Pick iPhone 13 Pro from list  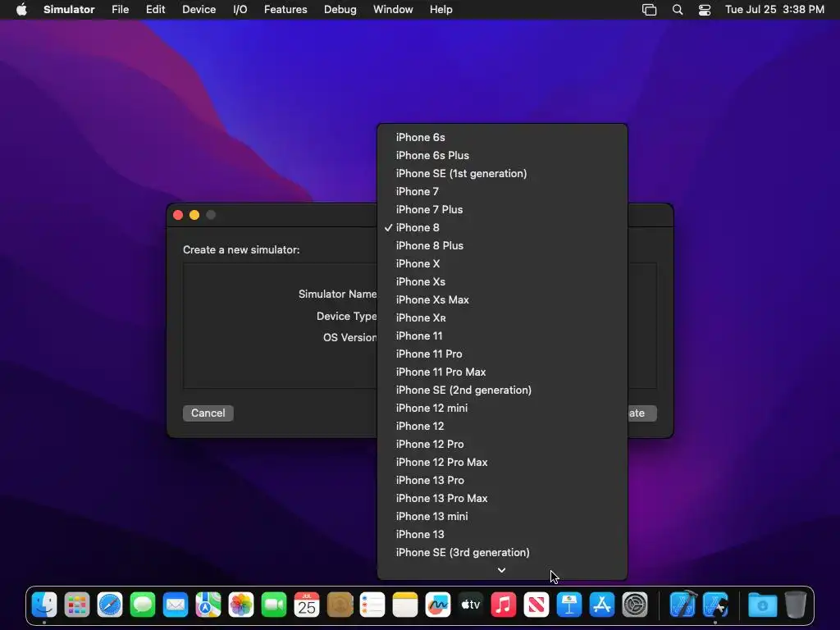502,480
